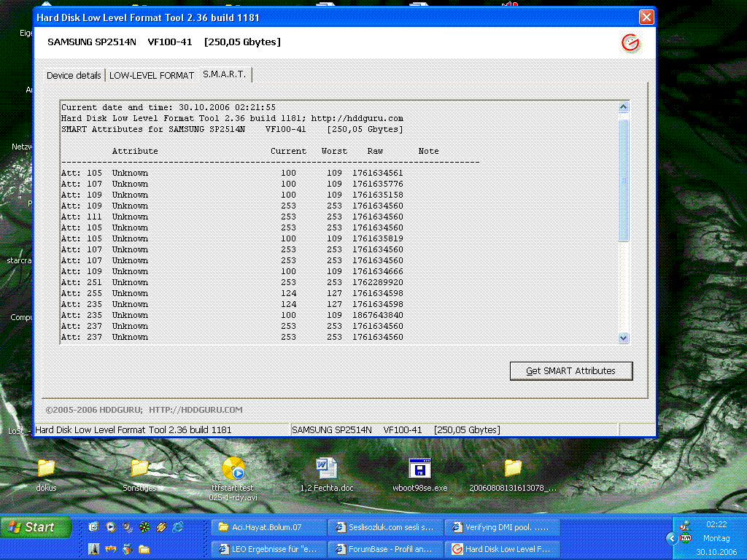Switch to Verifying DMI pool taskbar button
The width and height of the screenshot is (747, 560).
[502, 527]
